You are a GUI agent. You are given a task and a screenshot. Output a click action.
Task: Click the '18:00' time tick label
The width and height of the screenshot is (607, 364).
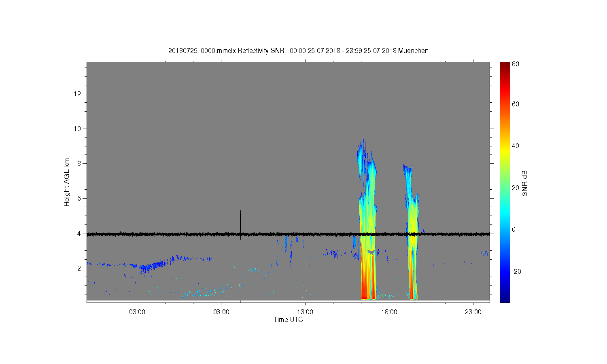click(389, 312)
